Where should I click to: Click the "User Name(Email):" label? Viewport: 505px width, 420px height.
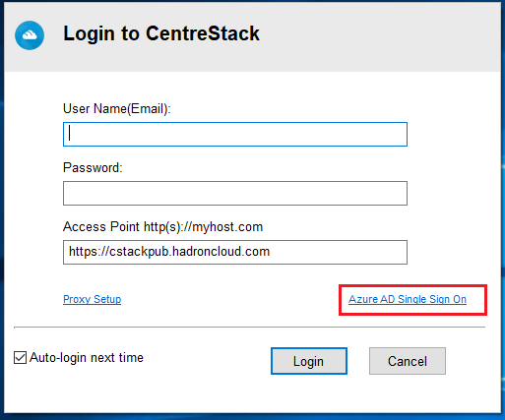coord(117,108)
